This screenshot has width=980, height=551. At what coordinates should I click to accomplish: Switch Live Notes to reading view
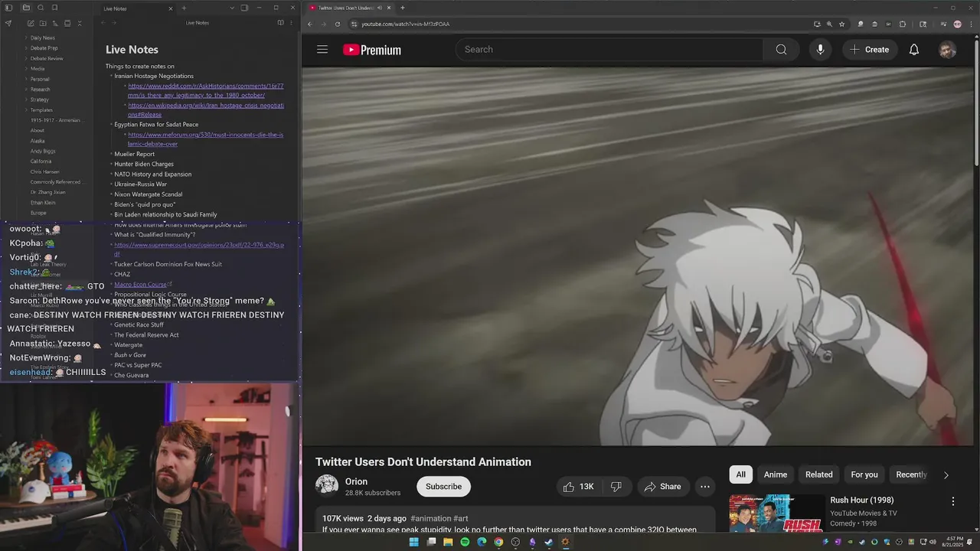click(280, 23)
